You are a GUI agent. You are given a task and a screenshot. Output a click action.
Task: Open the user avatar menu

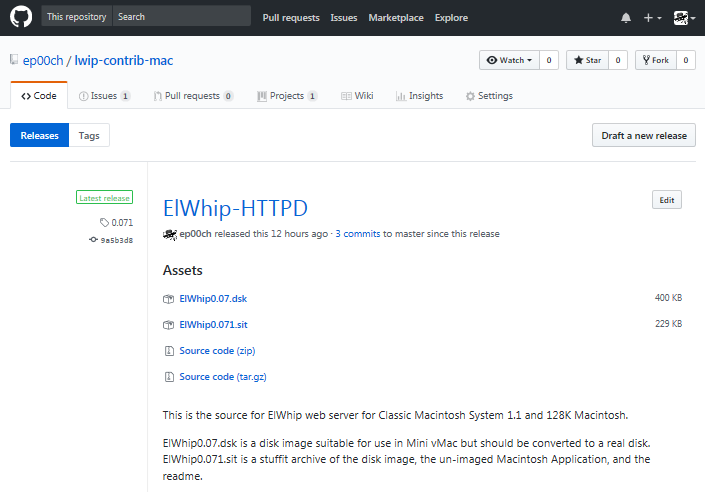[684, 18]
